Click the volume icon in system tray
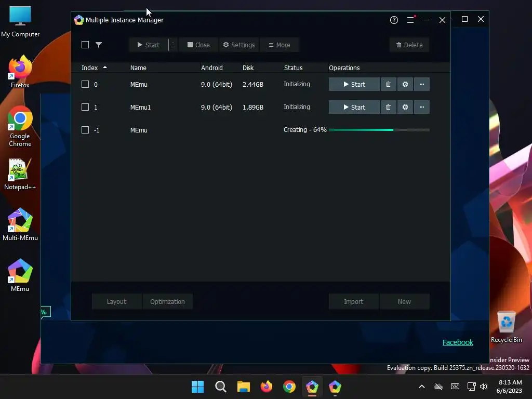The height and width of the screenshot is (399, 532). (x=484, y=387)
